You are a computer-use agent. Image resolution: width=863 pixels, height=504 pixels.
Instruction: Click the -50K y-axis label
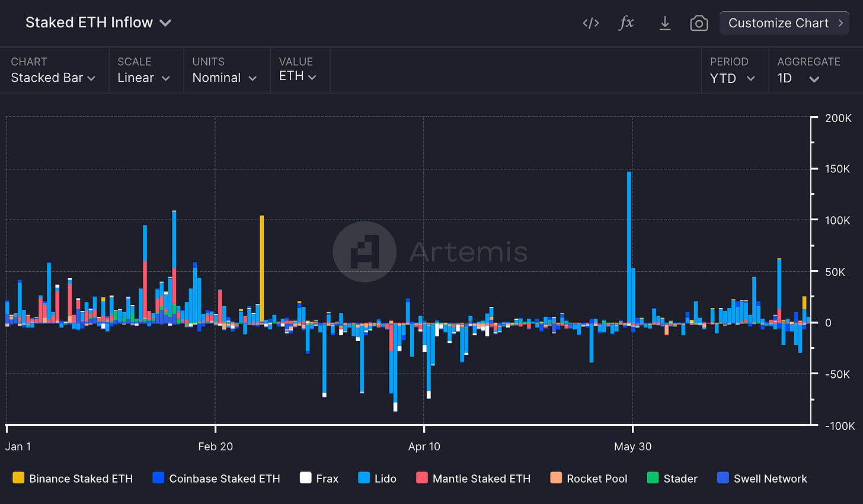point(838,374)
